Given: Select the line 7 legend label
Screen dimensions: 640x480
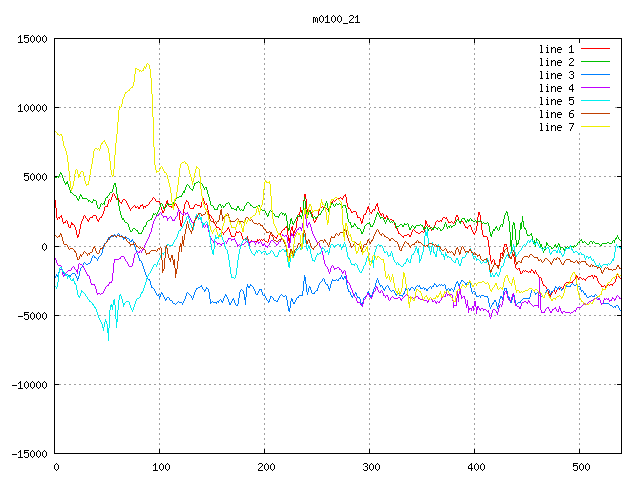Looking at the screenshot, I should 557,127.
